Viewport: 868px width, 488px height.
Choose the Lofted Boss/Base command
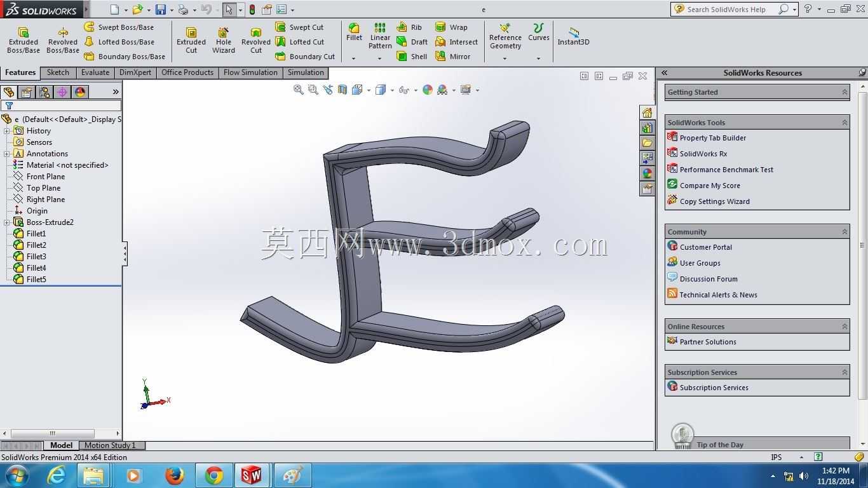[119, 42]
